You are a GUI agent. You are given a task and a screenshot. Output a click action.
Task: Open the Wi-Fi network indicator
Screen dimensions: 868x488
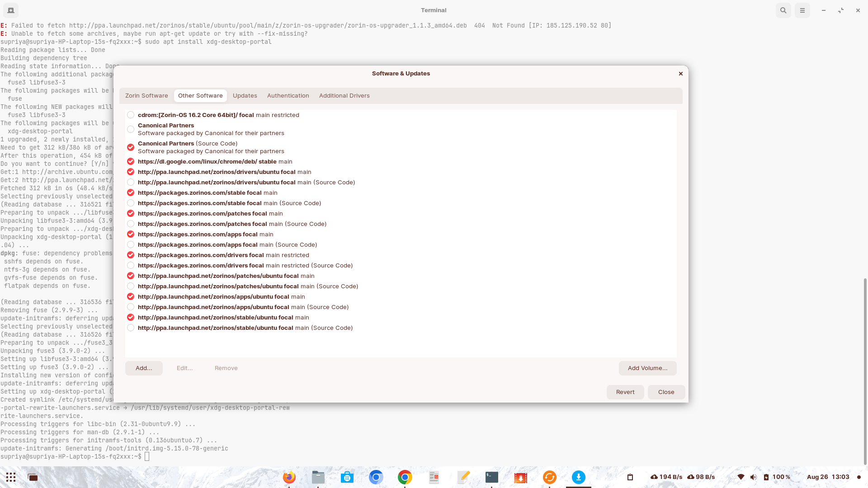(741, 477)
